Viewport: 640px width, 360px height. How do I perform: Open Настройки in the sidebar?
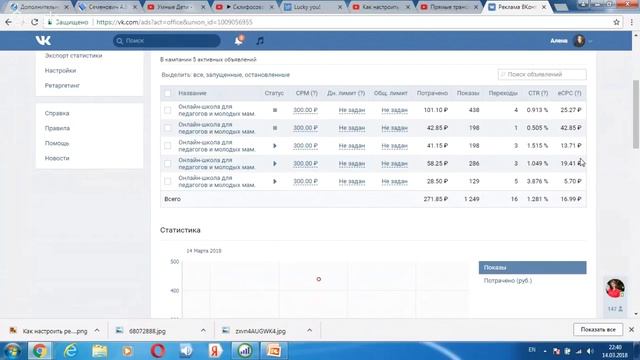[60, 71]
